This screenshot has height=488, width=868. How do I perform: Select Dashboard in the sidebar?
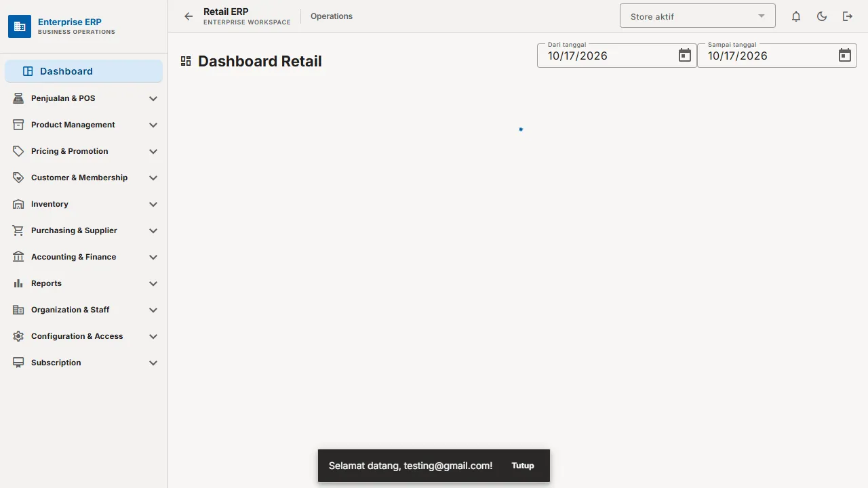(x=83, y=71)
